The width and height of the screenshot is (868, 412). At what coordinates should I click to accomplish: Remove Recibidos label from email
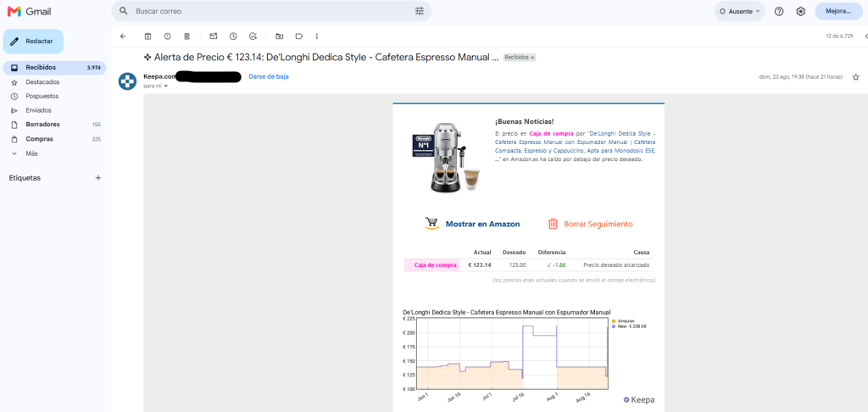click(x=532, y=58)
